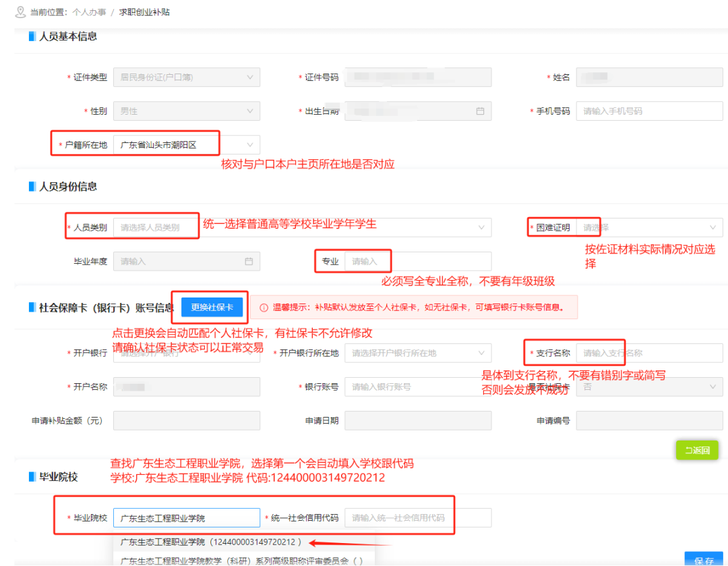Click the 申请日期 field
The width and height of the screenshot is (728, 566).
pyautogui.click(x=418, y=420)
